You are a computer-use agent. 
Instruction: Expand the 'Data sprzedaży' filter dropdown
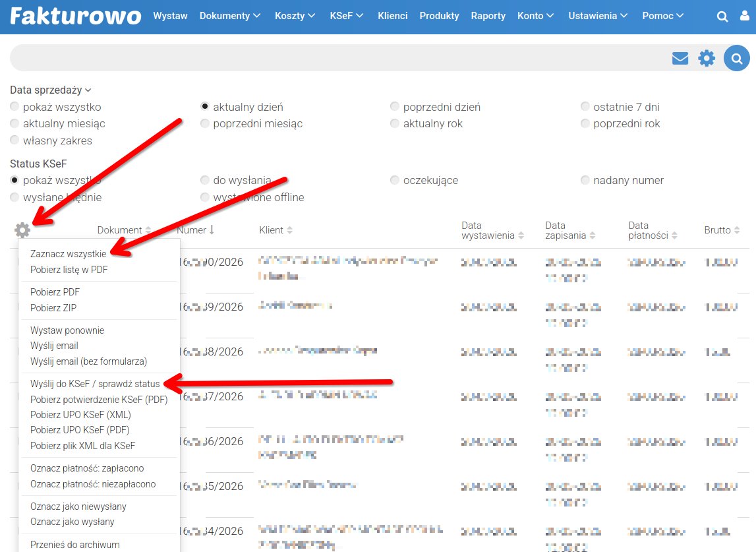(50, 90)
